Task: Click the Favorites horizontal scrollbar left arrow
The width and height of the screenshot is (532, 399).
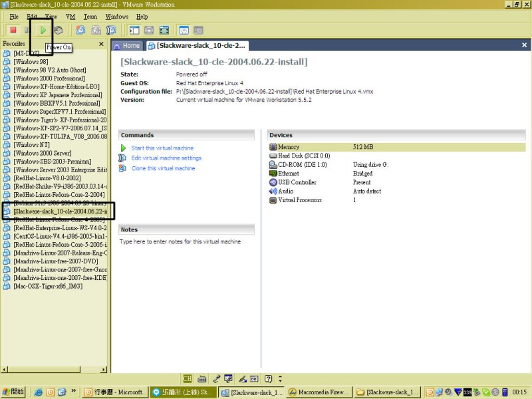Action: point(4,370)
